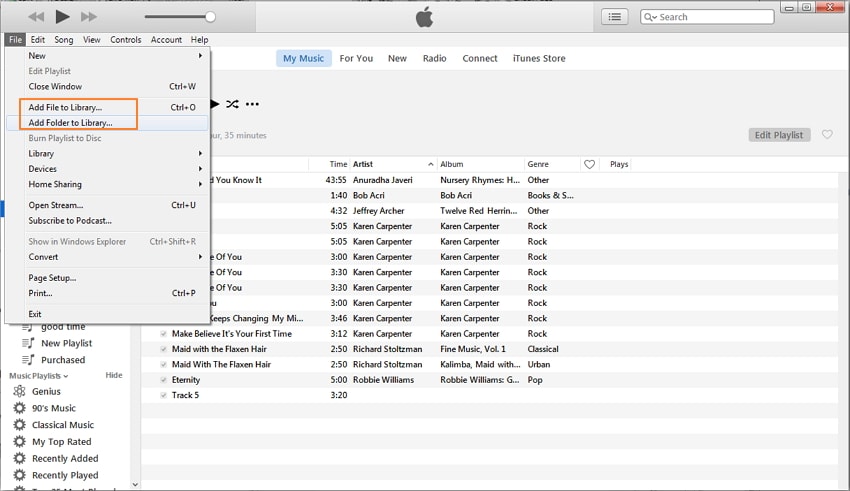Click Artist column sort arrow

point(430,164)
